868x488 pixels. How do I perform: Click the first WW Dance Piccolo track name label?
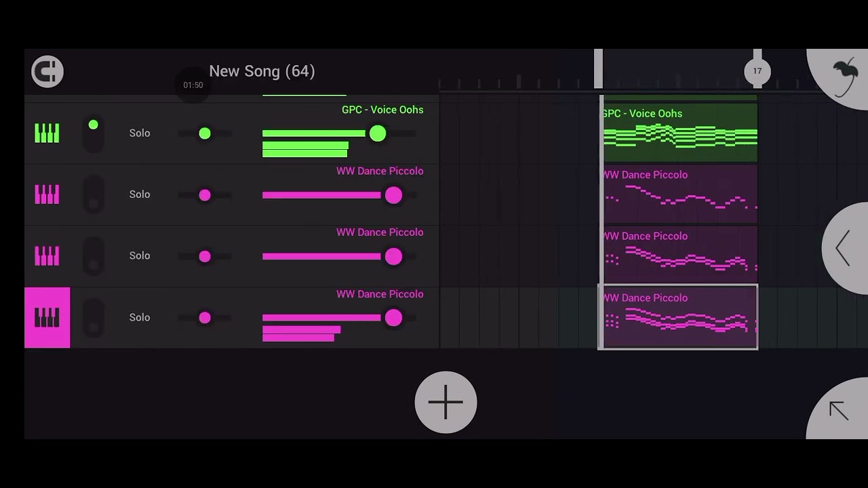(x=380, y=171)
